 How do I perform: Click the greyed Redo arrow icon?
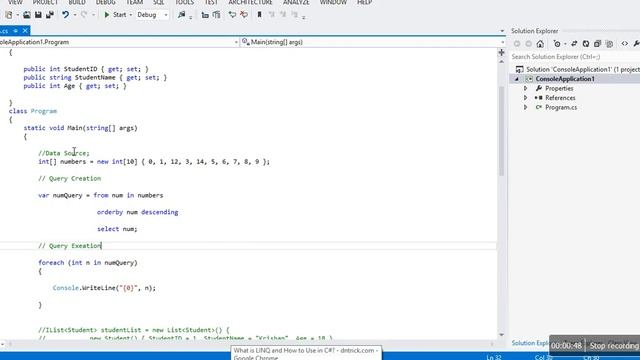click(84, 15)
